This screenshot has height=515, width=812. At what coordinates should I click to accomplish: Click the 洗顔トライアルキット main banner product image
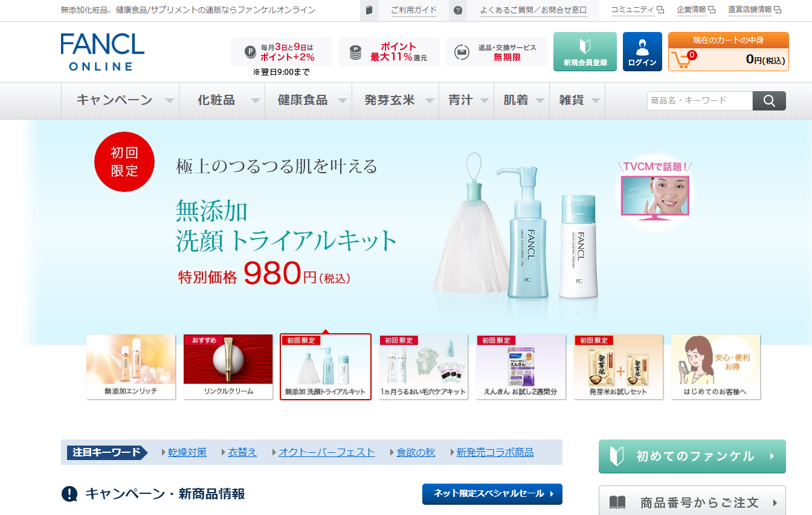click(517, 226)
